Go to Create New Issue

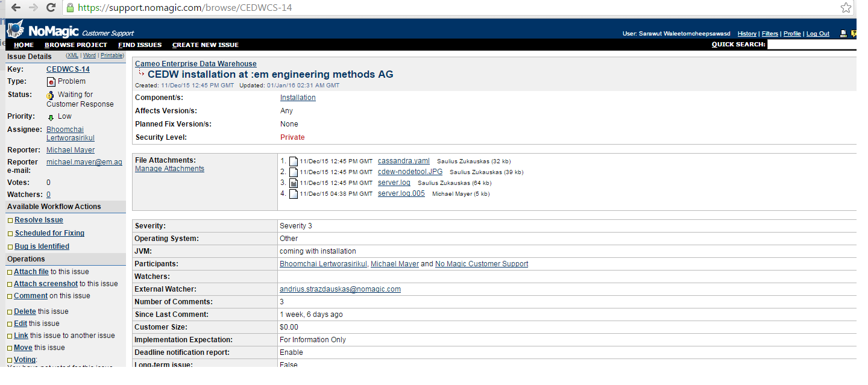[x=206, y=45]
